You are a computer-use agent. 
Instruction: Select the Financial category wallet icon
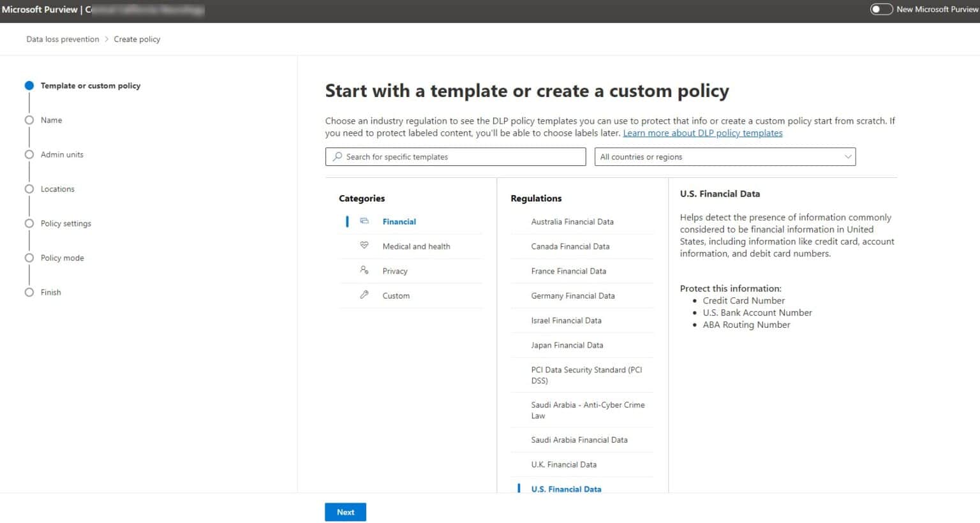[x=364, y=220]
